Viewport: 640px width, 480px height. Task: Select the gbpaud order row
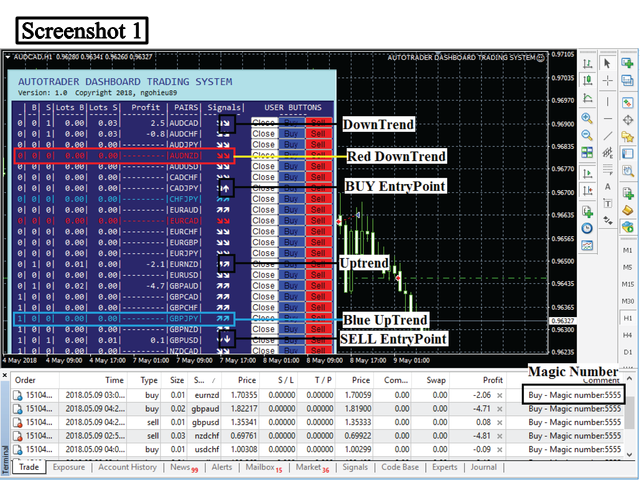pos(318,409)
